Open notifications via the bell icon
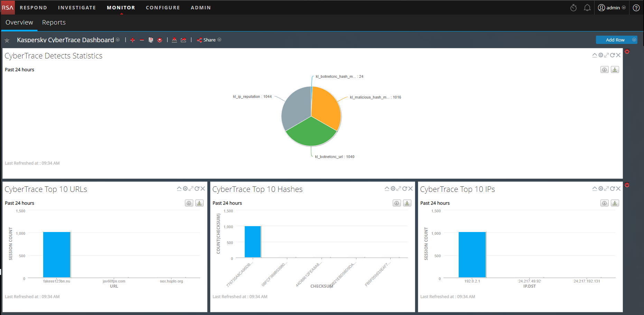644x315 pixels. point(587,7)
